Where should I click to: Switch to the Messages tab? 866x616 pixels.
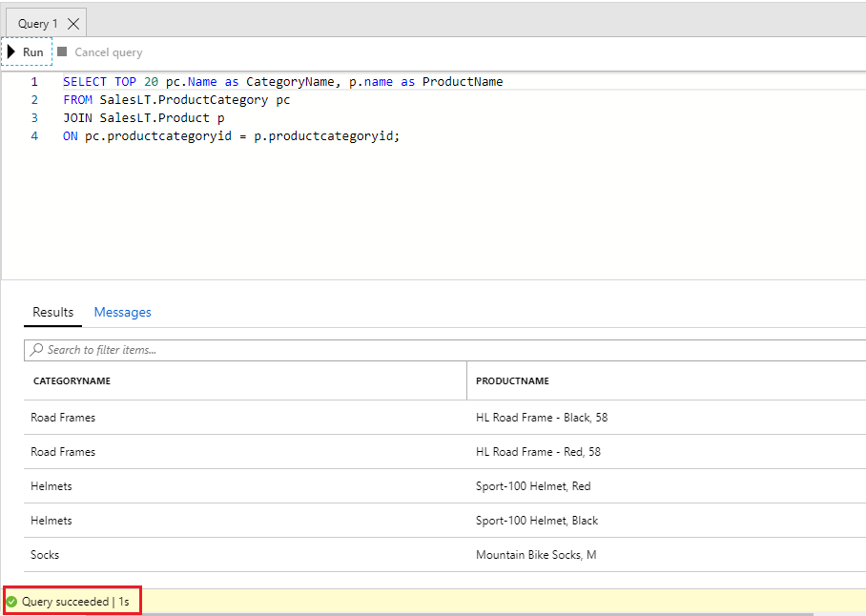pos(122,312)
